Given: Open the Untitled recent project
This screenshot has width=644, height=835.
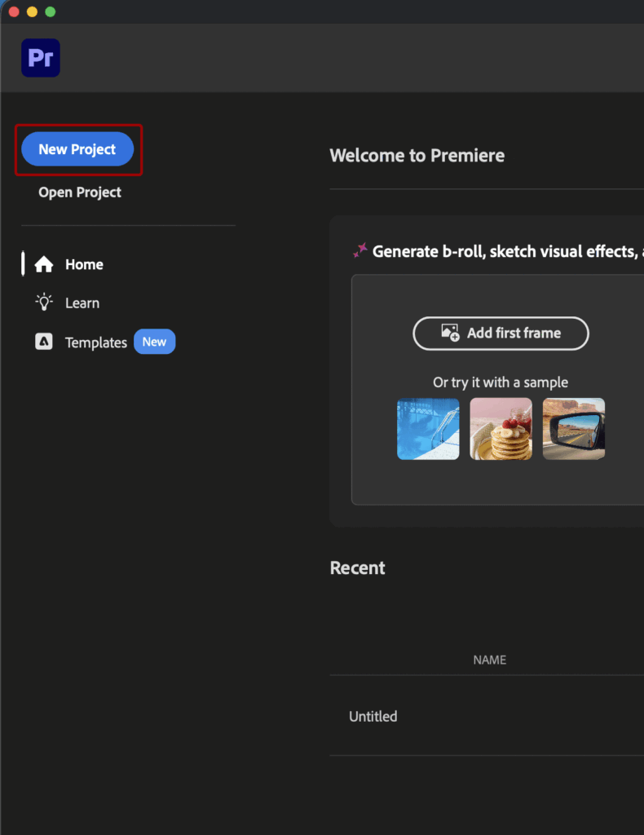Looking at the screenshot, I should click(x=373, y=716).
